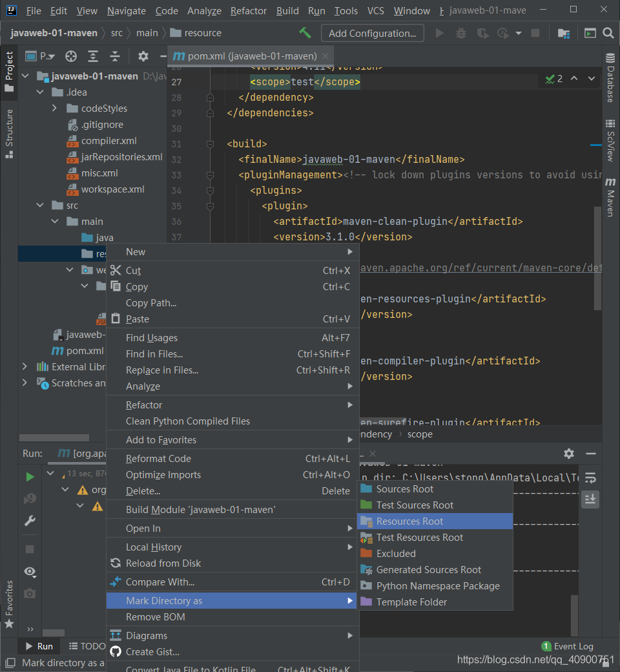
Task: Open the SciView tool window
Action: (x=610, y=141)
